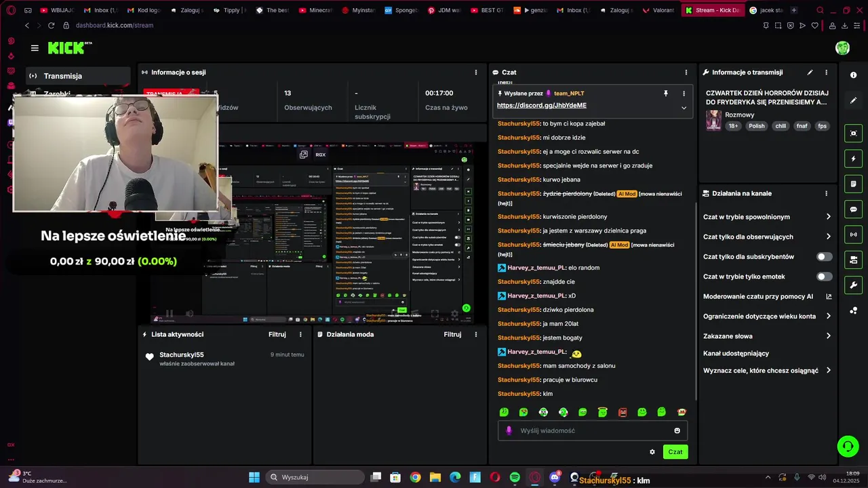Click the Polish tag chip

pos(757,126)
